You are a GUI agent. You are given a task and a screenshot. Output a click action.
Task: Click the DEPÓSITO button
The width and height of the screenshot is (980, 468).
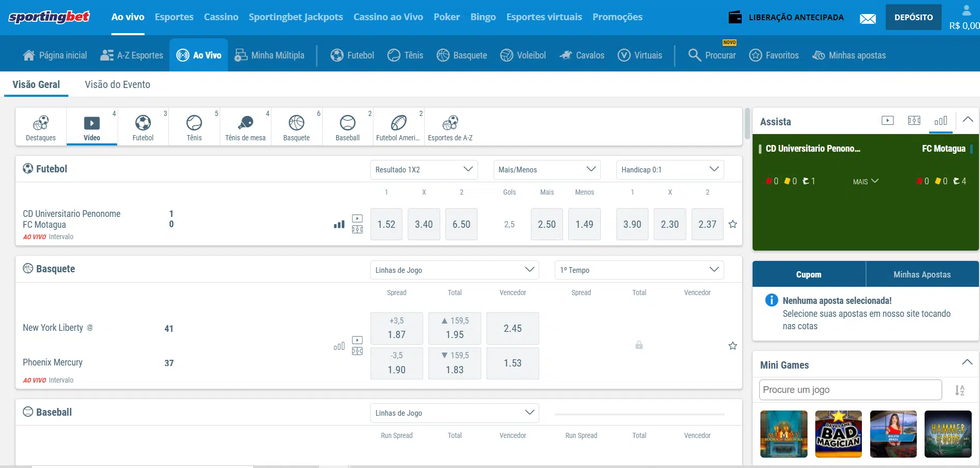pyautogui.click(x=914, y=17)
